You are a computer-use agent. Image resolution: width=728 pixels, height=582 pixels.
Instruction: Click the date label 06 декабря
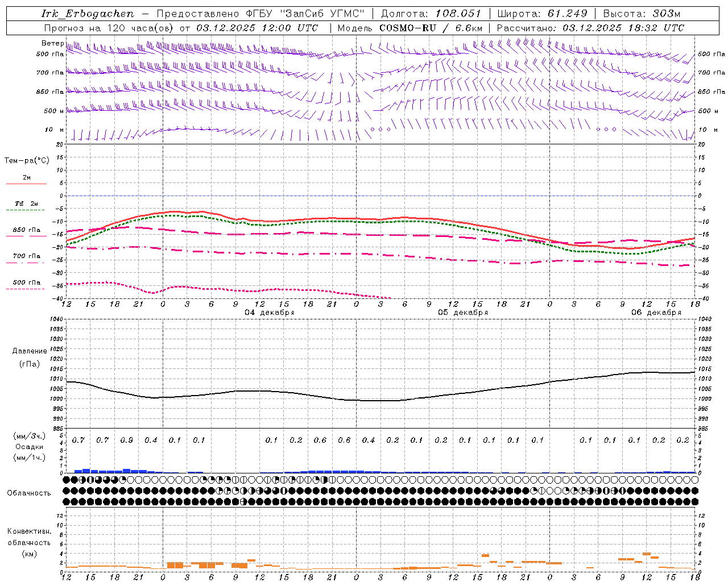(656, 313)
